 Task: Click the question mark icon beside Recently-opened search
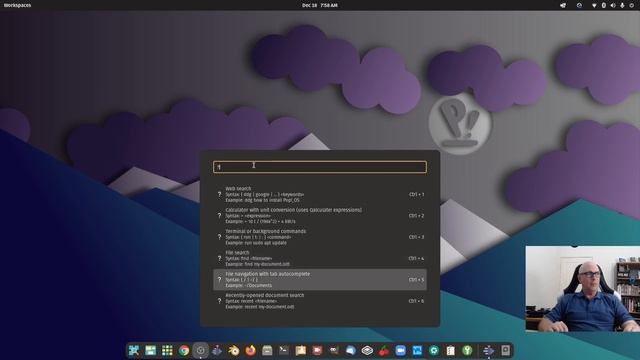219,301
